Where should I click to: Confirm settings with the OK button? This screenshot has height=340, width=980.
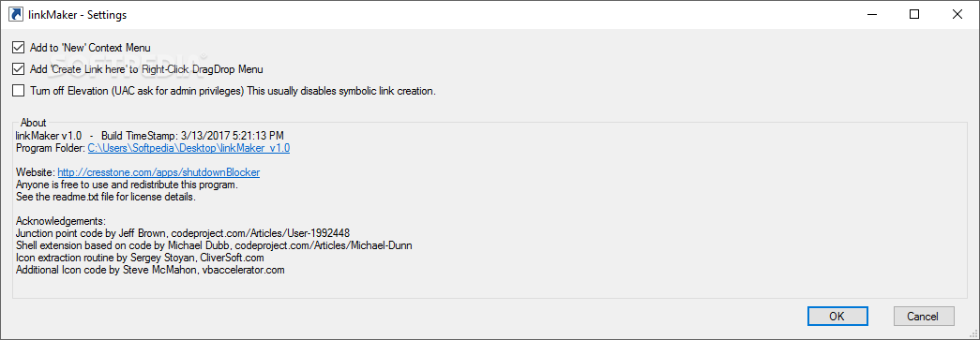[837, 316]
